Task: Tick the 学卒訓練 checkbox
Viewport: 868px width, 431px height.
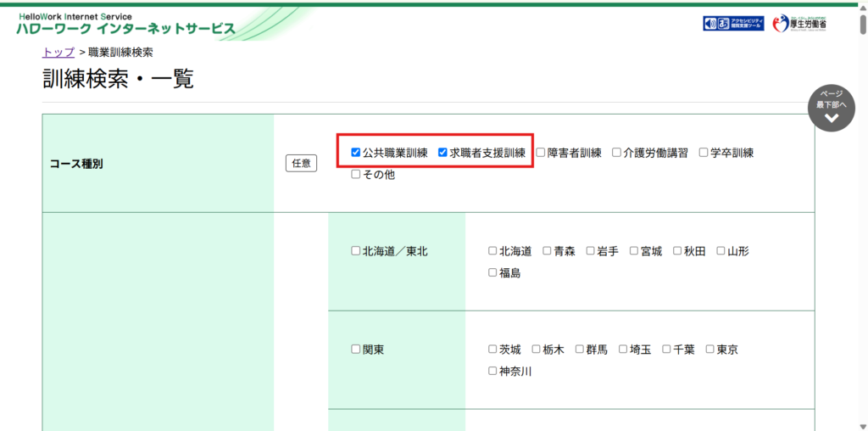Action: pos(704,153)
